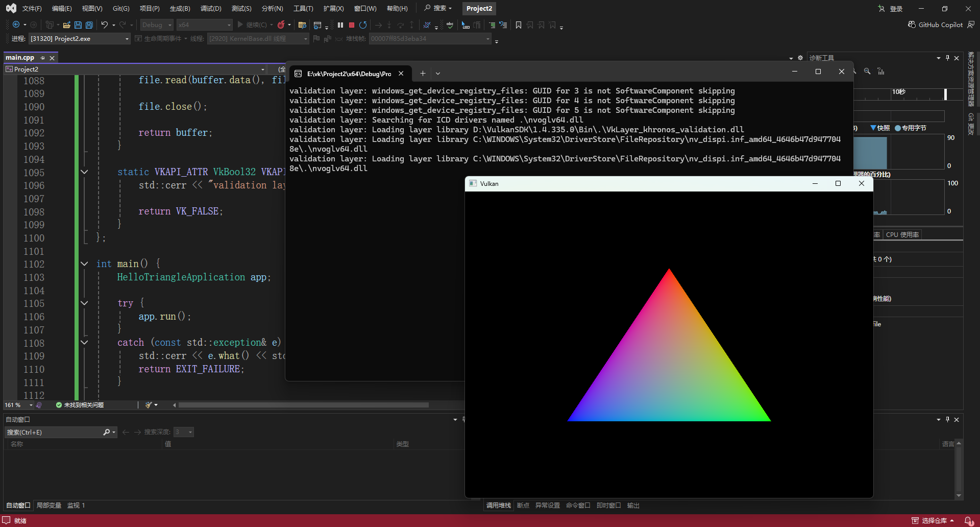Collapse the catch block at line 1108
The image size is (980, 527).
[x=84, y=343]
